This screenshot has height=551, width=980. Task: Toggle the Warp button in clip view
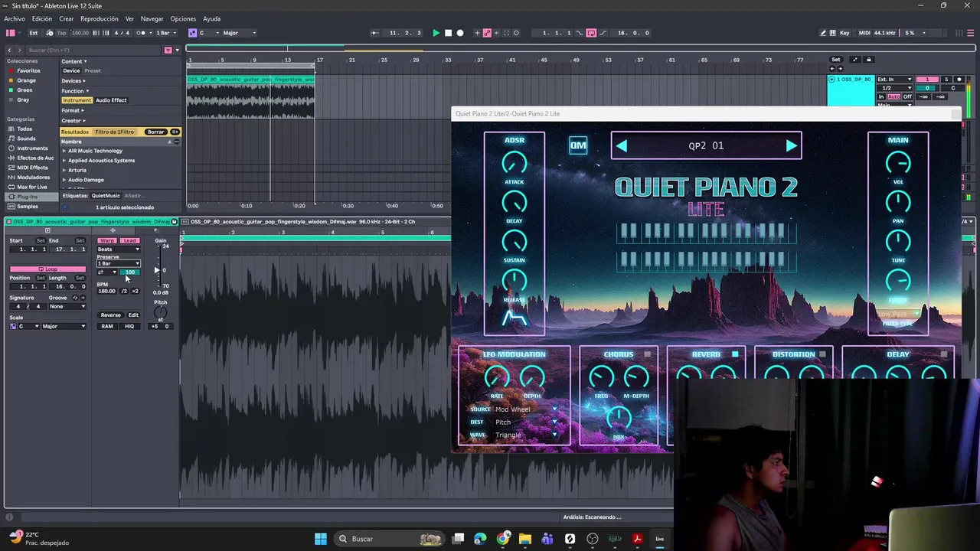pos(106,240)
